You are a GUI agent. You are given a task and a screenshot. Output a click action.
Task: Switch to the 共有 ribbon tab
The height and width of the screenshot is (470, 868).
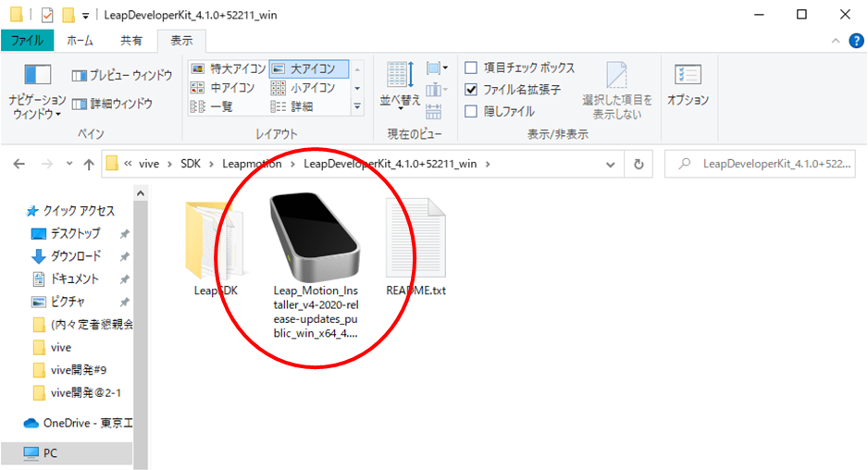click(131, 41)
